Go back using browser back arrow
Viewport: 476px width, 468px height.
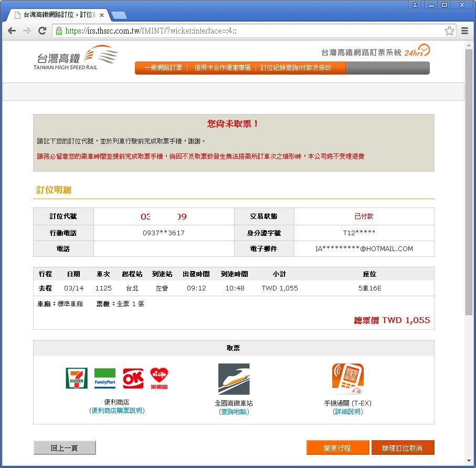pyautogui.click(x=12, y=31)
